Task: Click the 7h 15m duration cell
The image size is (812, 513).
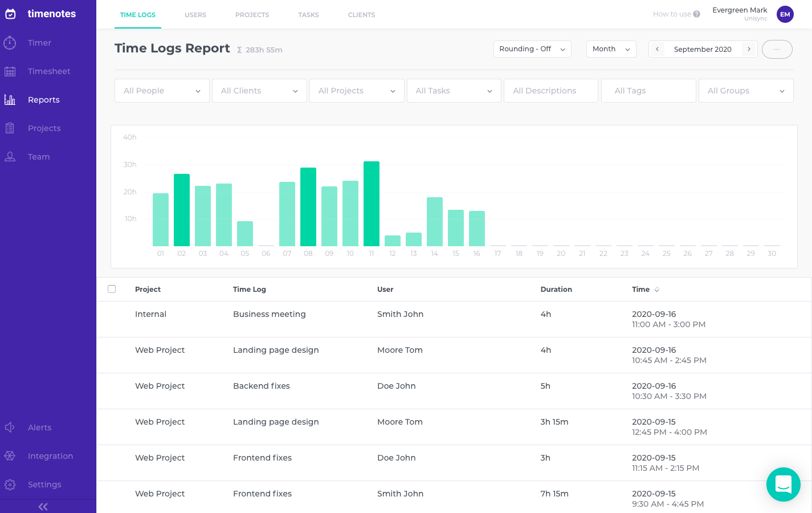Action: [554, 494]
